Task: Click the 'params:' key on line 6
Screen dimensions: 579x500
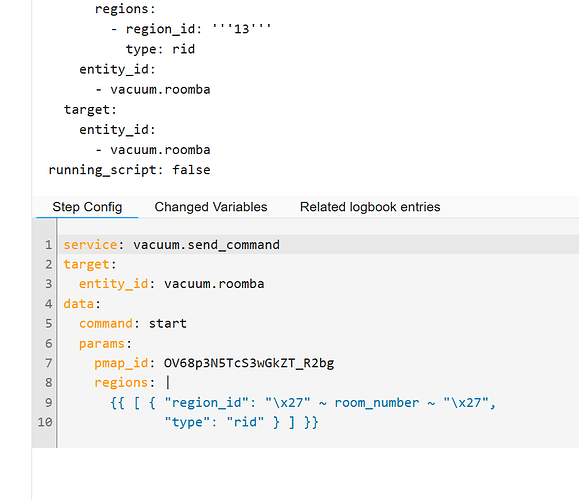Action: [x=105, y=343]
